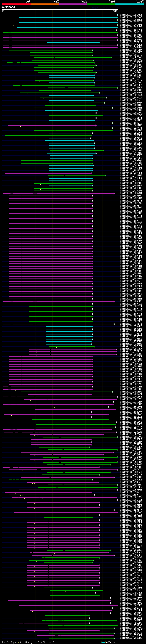
Task: Click the cyan ~100% identity legend bar
Action: pyautogui.click(x=130, y=4)
